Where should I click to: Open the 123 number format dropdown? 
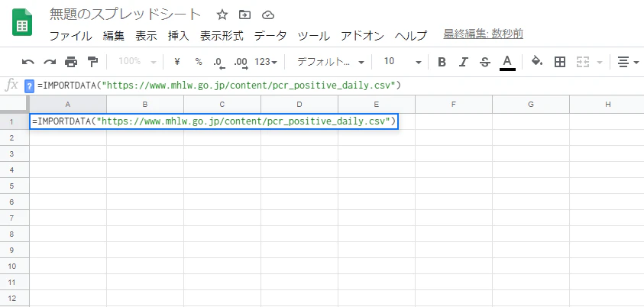[266, 62]
